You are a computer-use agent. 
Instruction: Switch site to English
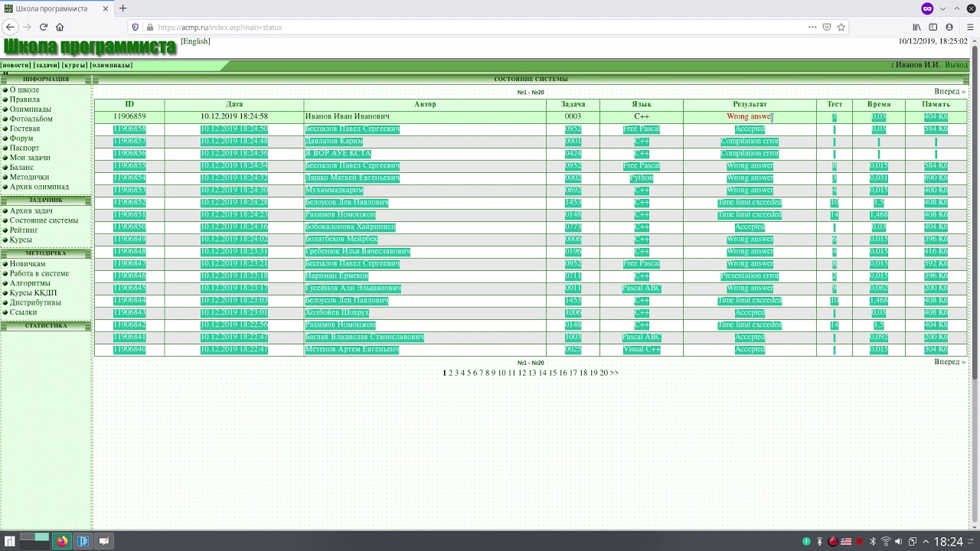coord(195,41)
